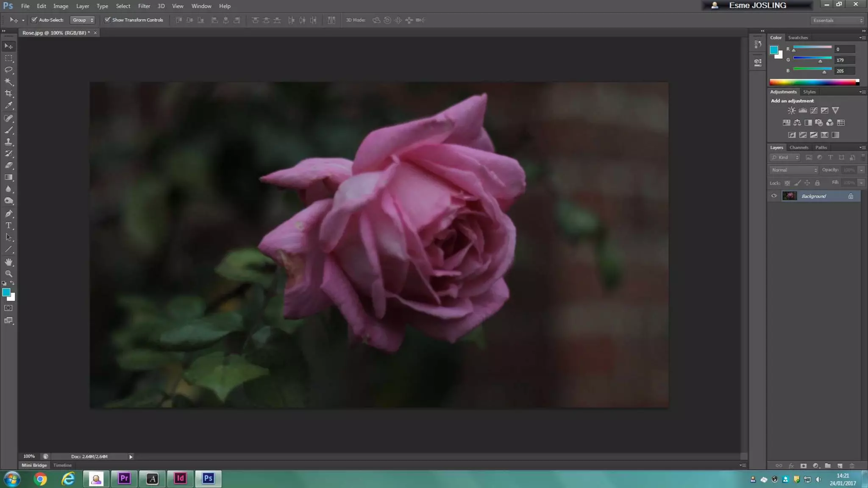Hide the Background layer
Image resolution: width=868 pixels, height=488 pixels.
pyautogui.click(x=774, y=196)
